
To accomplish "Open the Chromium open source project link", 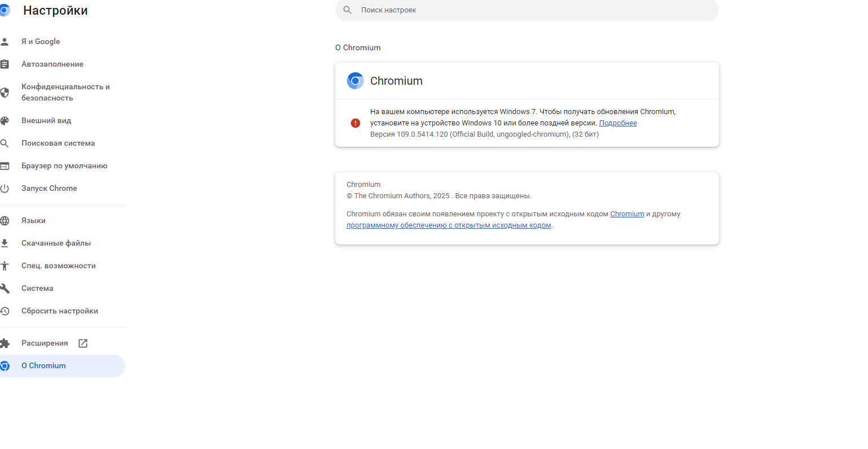I will tap(627, 214).
